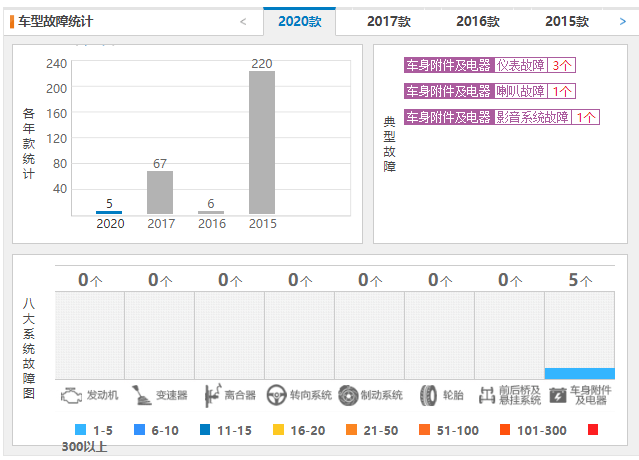
Task: Click the 转向系统 label text
Action: coord(311,395)
